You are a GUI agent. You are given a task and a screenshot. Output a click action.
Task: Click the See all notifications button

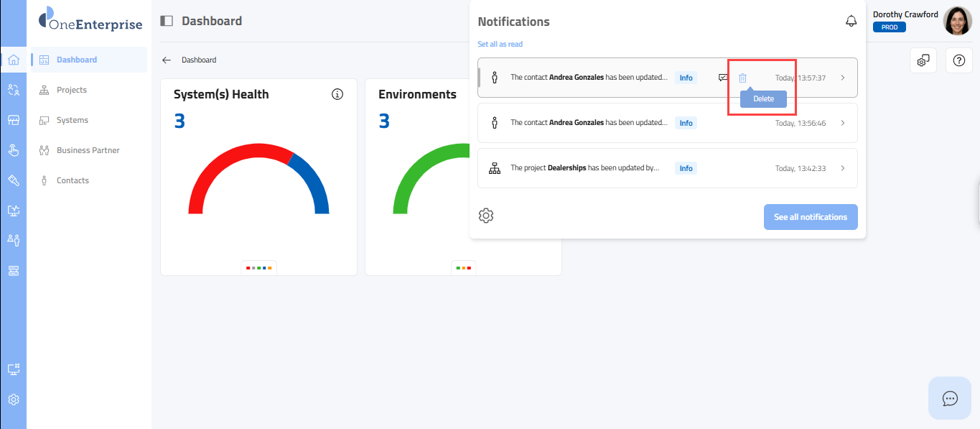810,217
